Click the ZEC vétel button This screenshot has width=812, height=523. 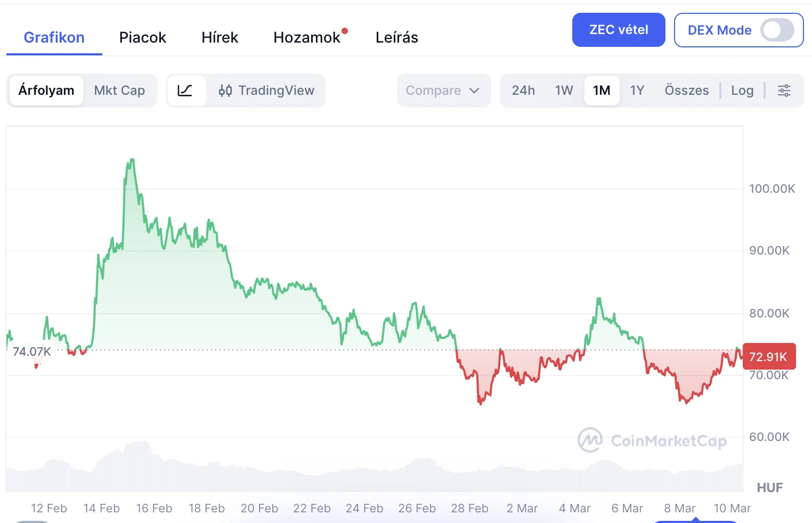click(618, 30)
